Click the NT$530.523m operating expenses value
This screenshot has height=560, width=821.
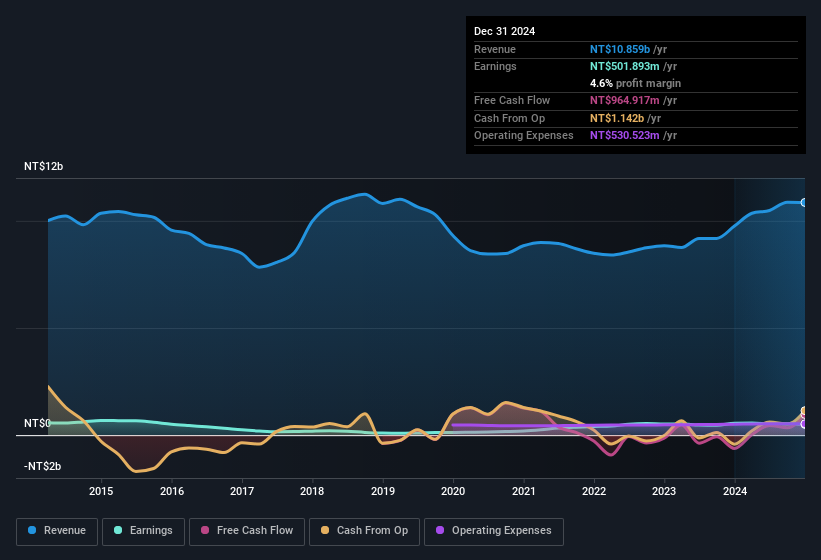click(625, 136)
